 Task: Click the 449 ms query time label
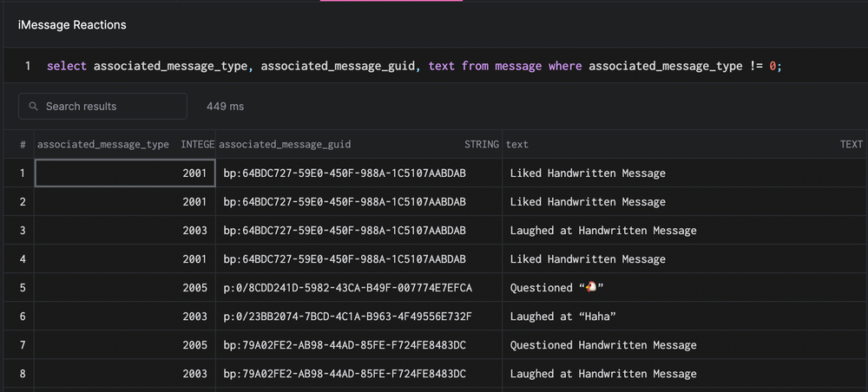point(225,107)
